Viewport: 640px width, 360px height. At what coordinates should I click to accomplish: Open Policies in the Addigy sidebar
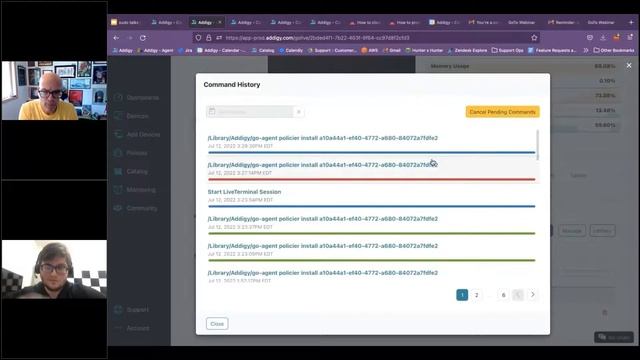click(x=136, y=153)
